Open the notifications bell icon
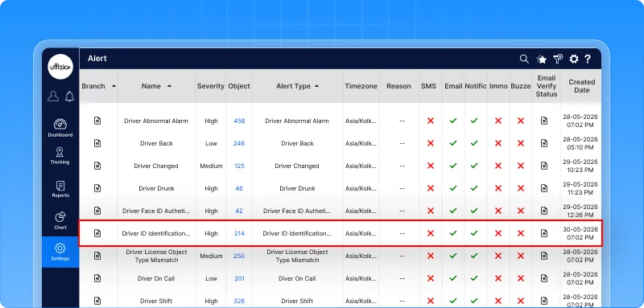 (69, 96)
